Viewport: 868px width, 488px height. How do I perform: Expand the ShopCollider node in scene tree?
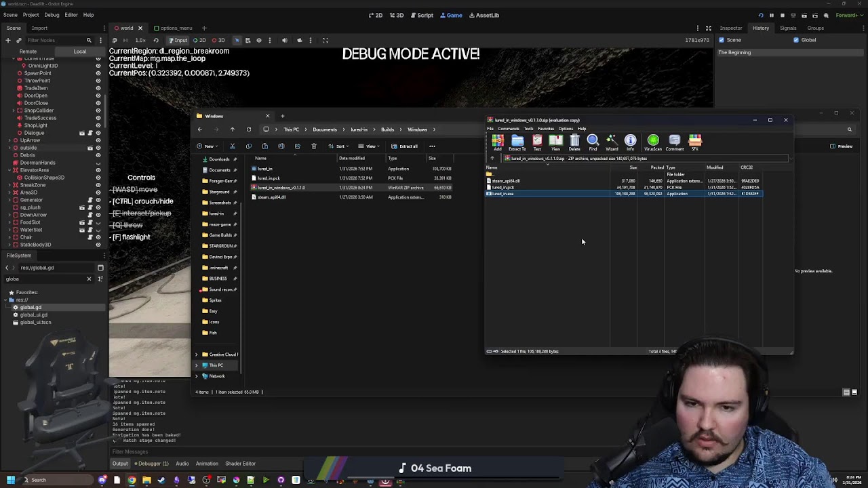[14, 110]
